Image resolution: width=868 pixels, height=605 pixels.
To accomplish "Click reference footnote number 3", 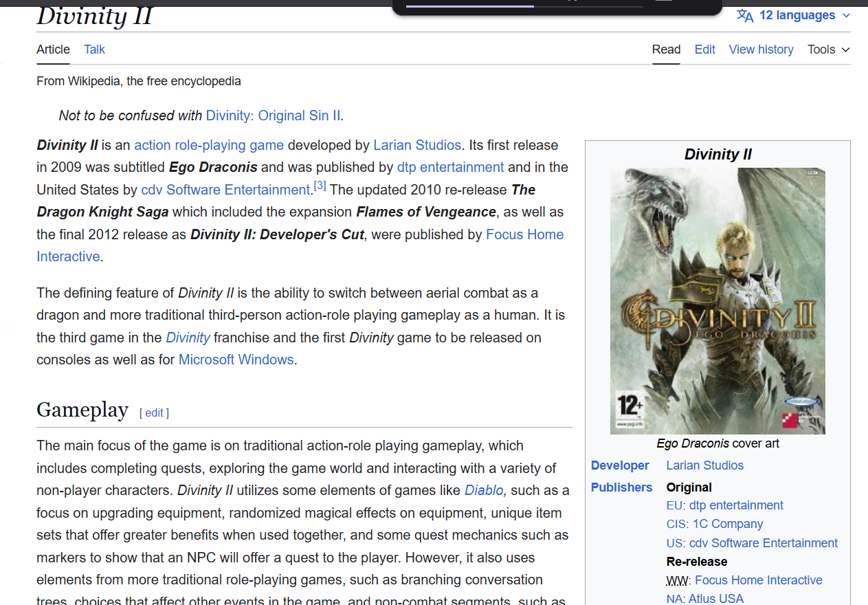I will (x=320, y=186).
